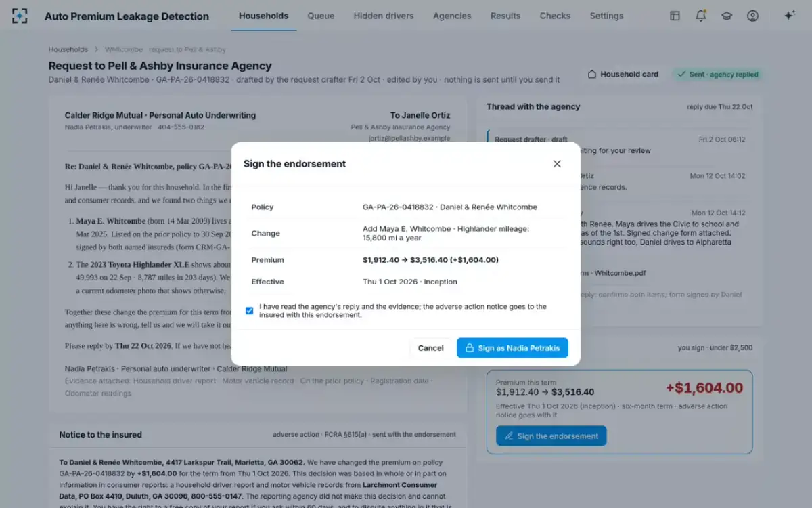Screen dimensions: 812x508
Task: Open the notifications bell
Action: [701, 16]
